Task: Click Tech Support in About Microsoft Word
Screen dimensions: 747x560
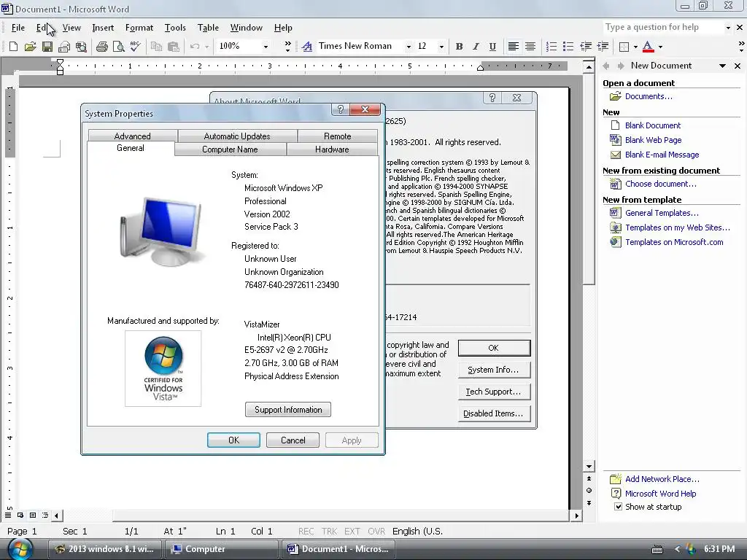Action: (494, 392)
